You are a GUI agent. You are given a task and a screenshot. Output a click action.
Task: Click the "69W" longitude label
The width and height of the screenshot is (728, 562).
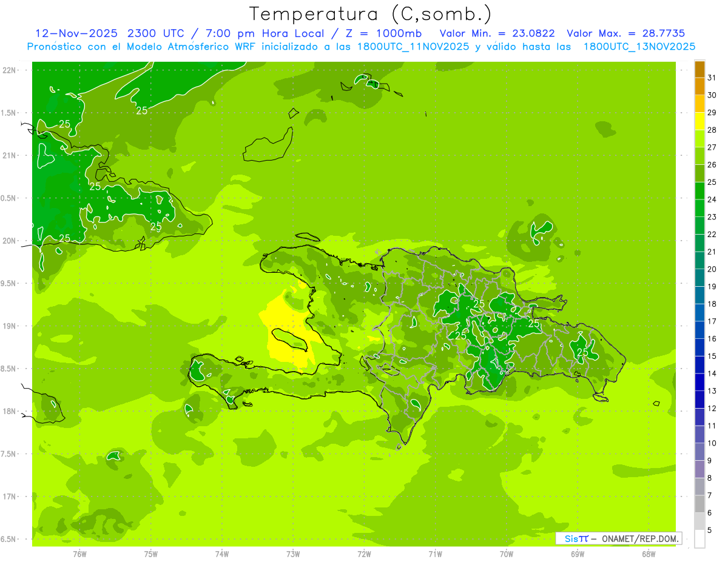(578, 554)
